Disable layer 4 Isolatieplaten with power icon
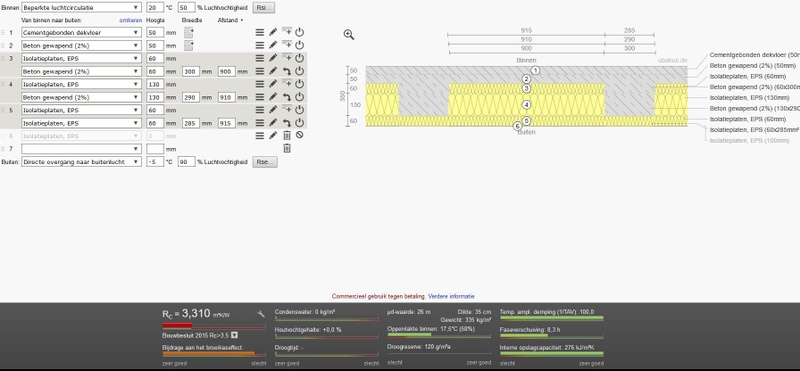This screenshot has width=800, height=371. pos(299,84)
